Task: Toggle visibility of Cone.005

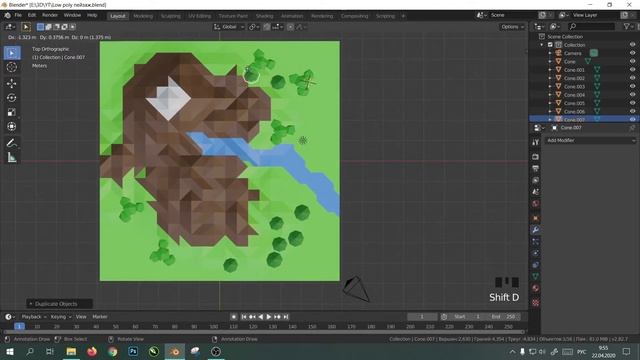Action: coord(632,103)
